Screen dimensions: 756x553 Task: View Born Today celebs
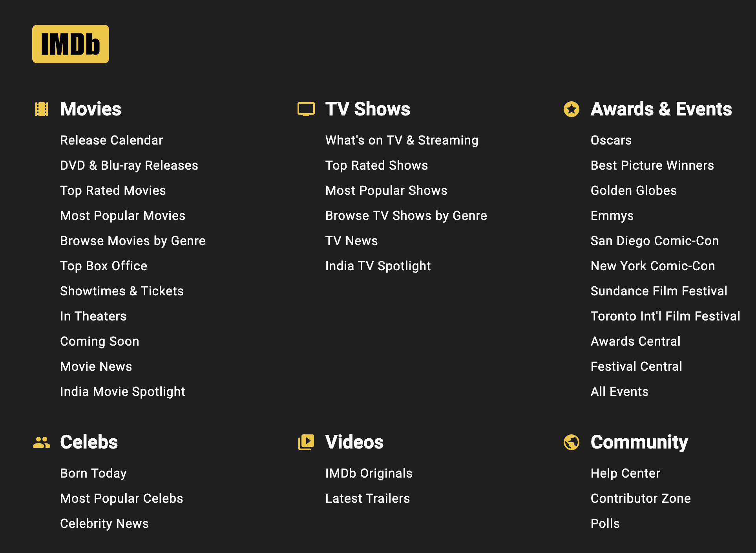click(93, 473)
